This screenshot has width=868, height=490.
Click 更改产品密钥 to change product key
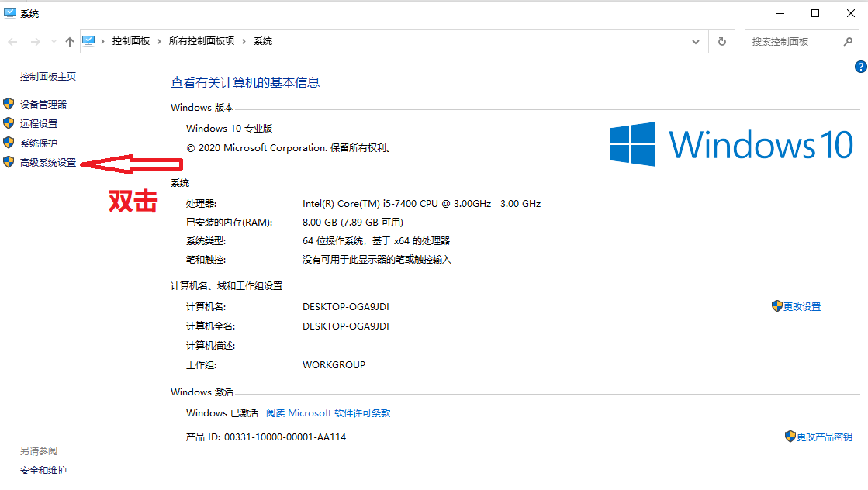click(x=825, y=437)
